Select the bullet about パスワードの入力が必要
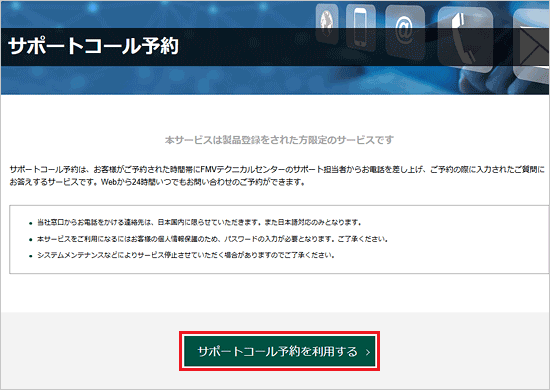The height and width of the screenshot is (390, 550). [213, 239]
